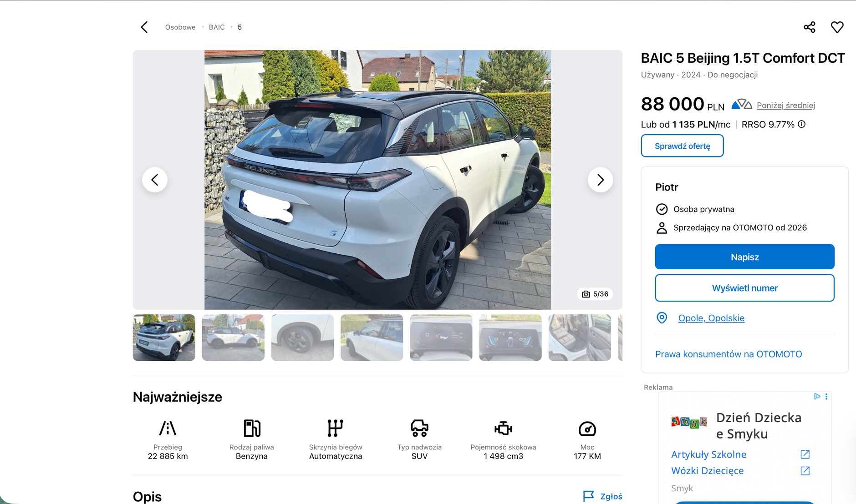Image resolution: width=856 pixels, height=504 pixels.
Task: Click the 1 498 cm3 displacement value
Action: pos(503,456)
